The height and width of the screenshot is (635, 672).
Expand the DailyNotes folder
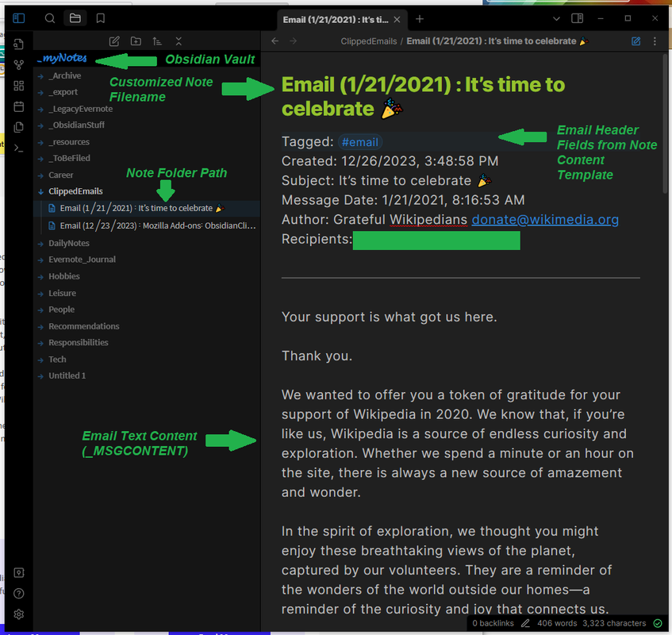[69, 243]
